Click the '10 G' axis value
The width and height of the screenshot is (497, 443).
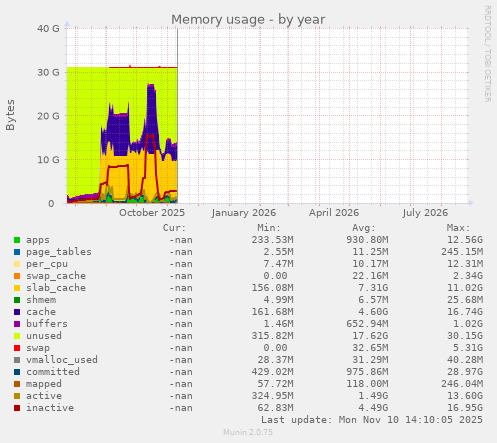click(x=48, y=160)
